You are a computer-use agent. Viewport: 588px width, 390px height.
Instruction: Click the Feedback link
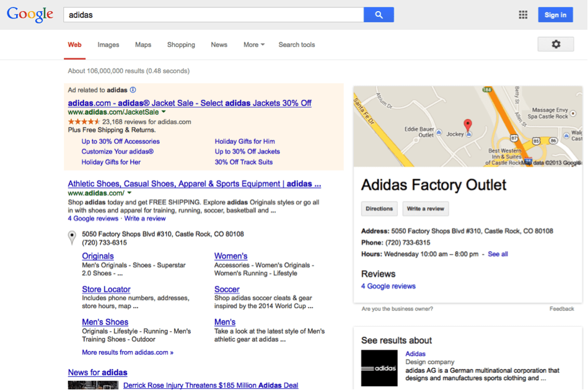tap(562, 309)
